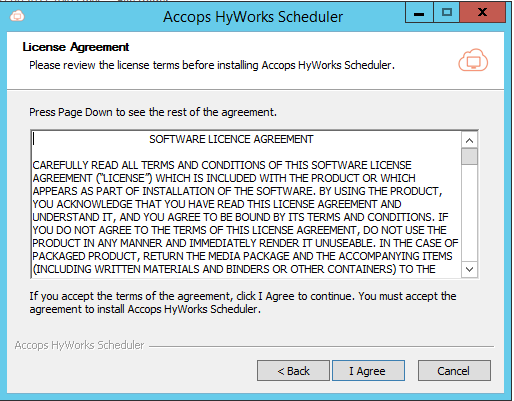Click the Accops cloud icon in title bar
The image size is (514, 401).
[x=17, y=16]
